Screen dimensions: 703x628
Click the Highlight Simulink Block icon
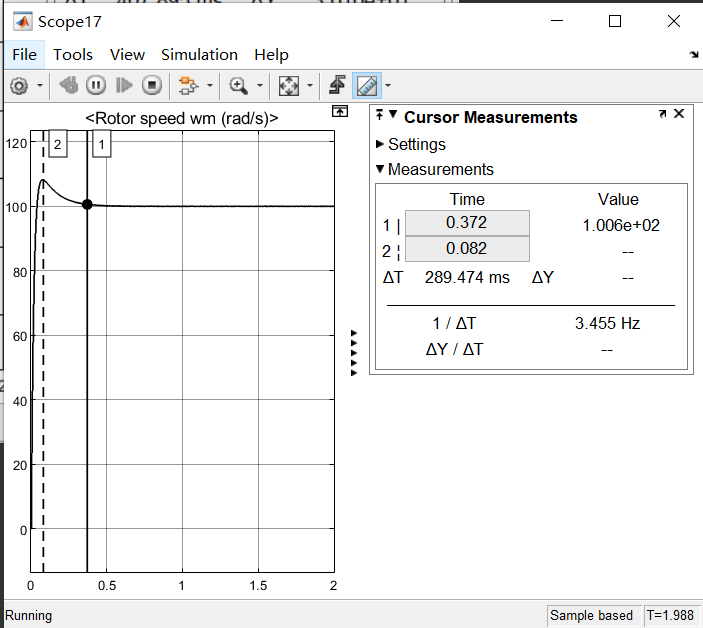click(188, 85)
